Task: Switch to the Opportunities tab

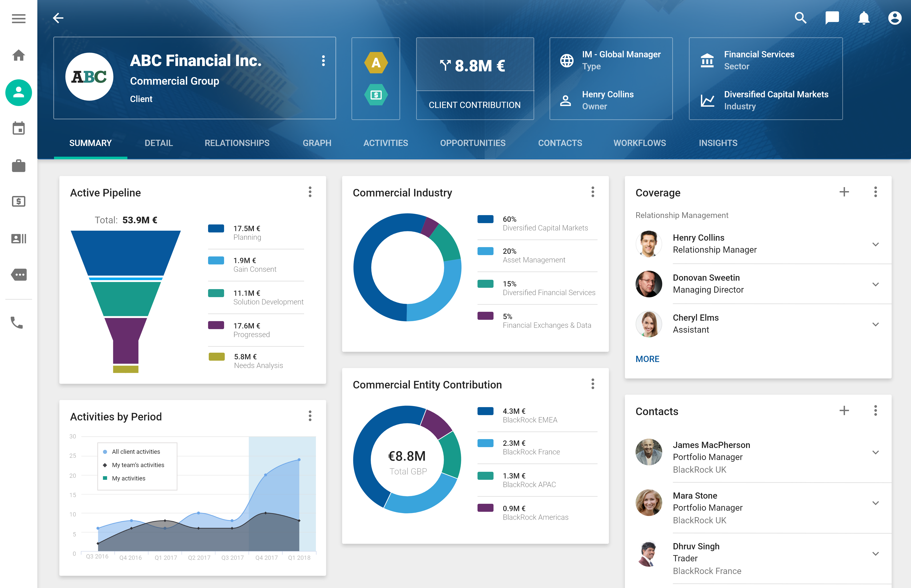Action: click(x=472, y=143)
